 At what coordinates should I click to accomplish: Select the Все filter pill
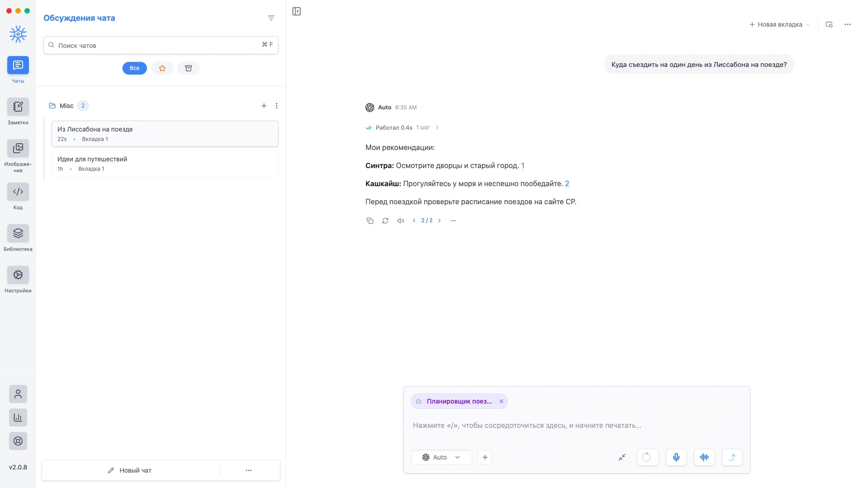click(135, 68)
